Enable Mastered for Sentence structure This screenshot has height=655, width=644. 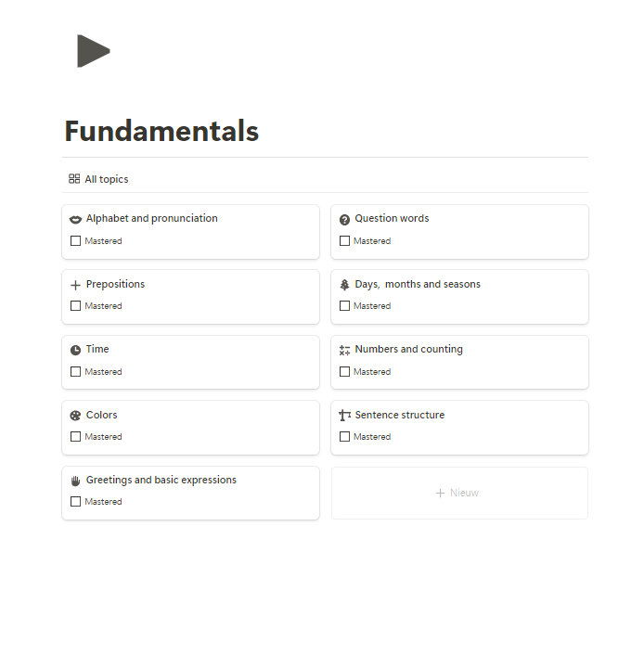point(344,437)
